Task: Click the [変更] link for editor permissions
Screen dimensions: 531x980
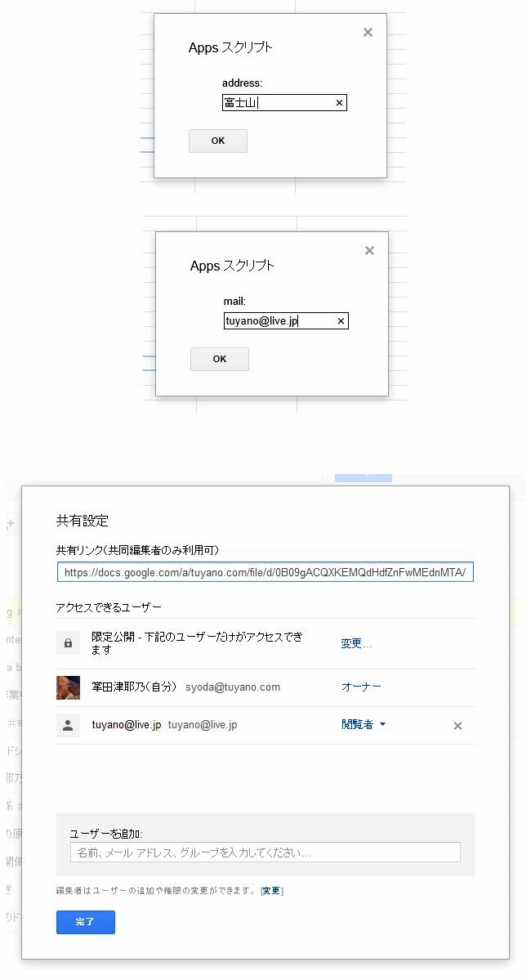Action: (272, 891)
